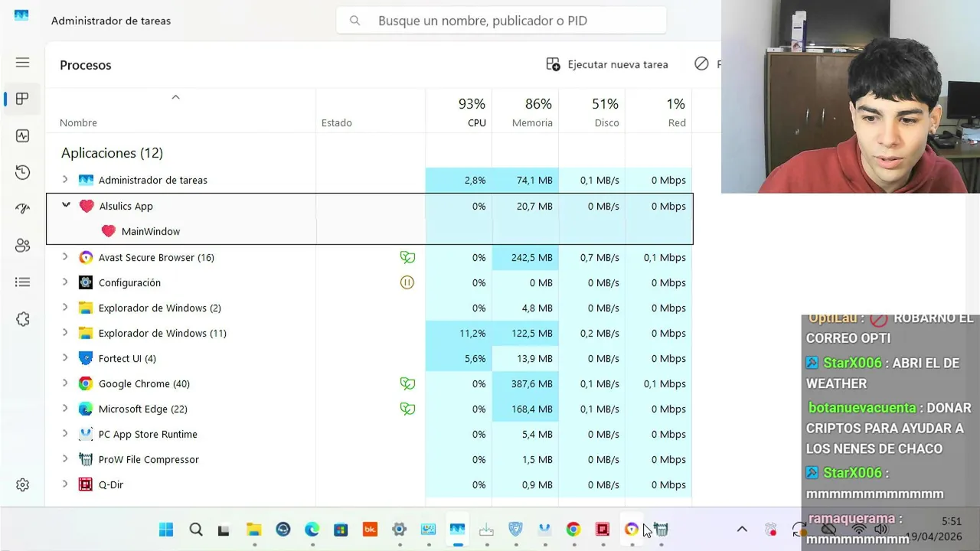
Task: Expand Explorador de Windows (11) group
Action: [65, 333]
